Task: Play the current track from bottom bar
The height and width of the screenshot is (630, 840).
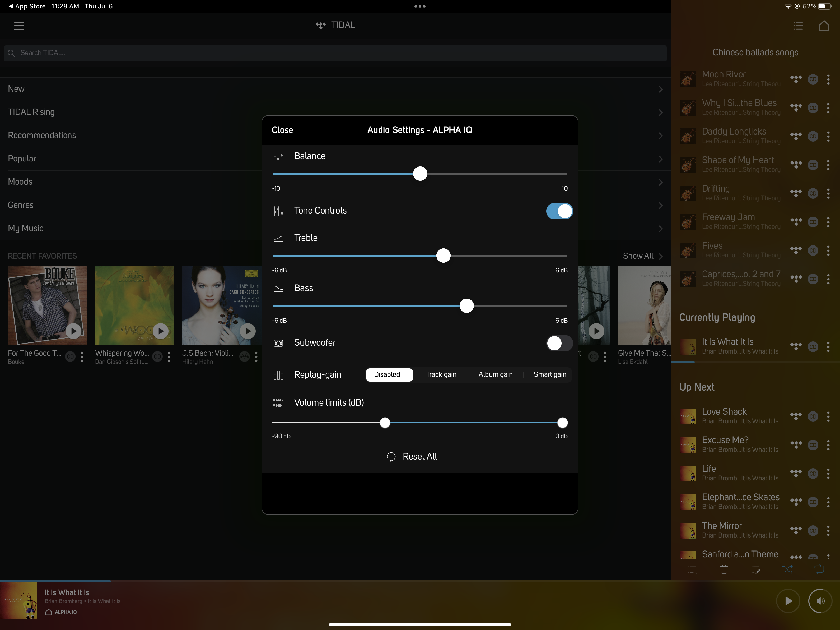Action: [788, 601]
